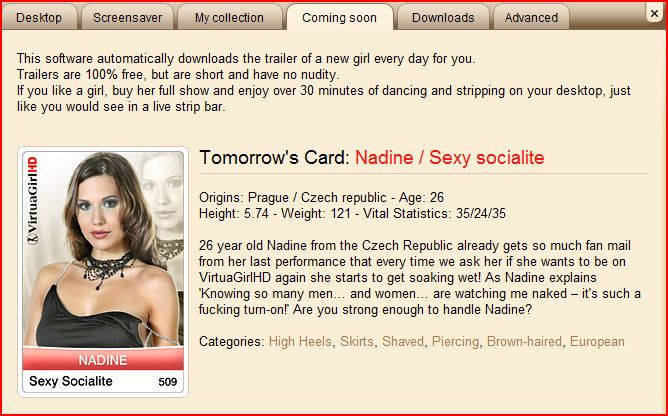The height and width of the screenshot is (416, 668).
Task: Click the VirtuaGirlHD logo on the card
Action: pyautogui.click(x=32, y=201)
